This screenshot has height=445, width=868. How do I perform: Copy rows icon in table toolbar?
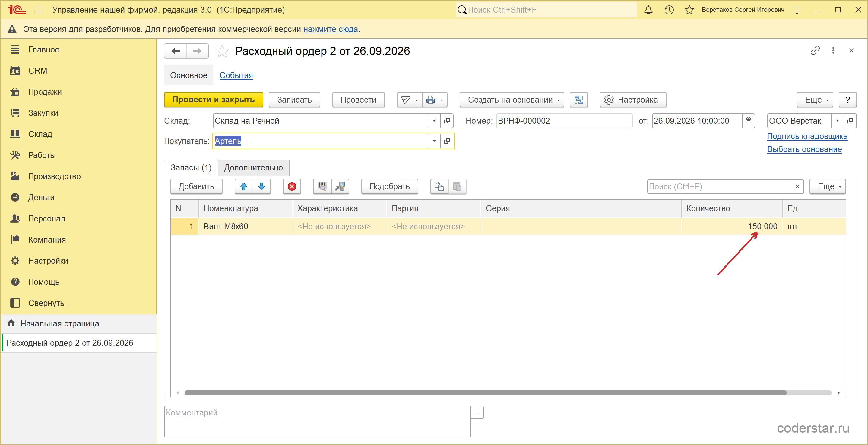click(x=439, y=186)
